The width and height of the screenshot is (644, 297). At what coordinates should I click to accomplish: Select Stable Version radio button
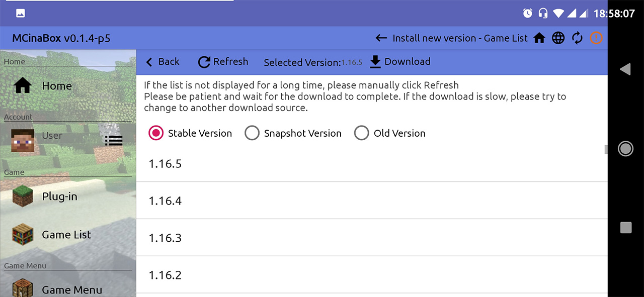tap(156, 133)
